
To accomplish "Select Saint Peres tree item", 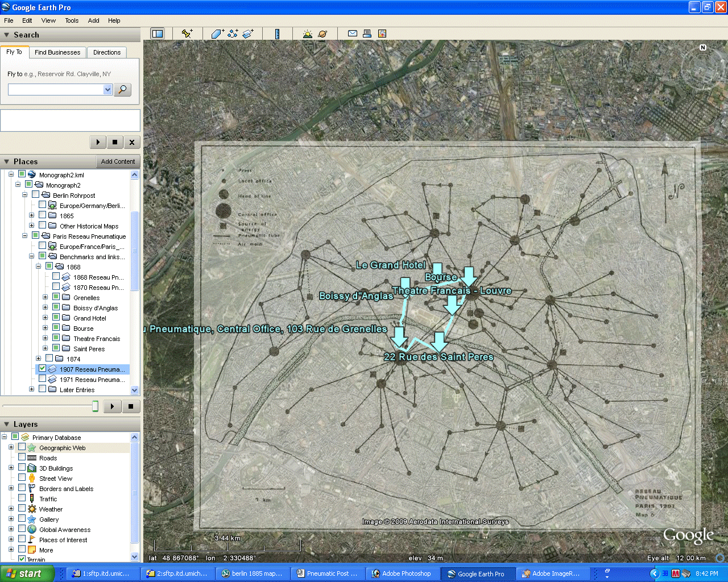I will [89, 349].
